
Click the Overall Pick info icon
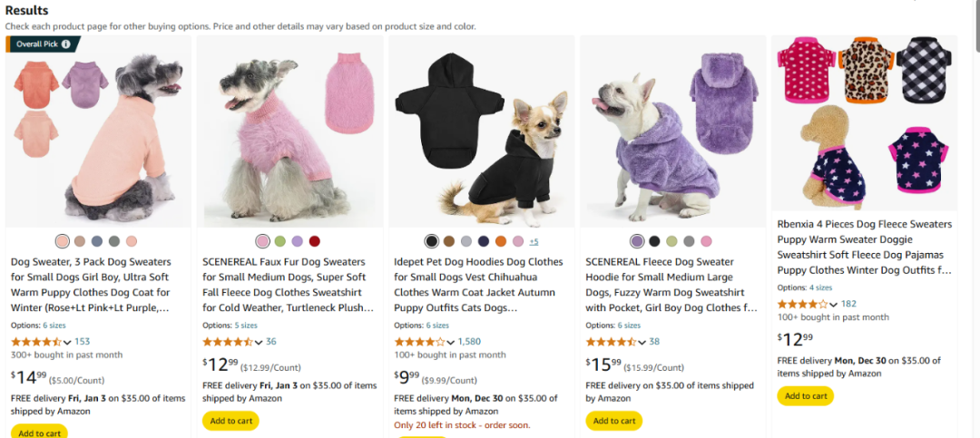[x=65, y=44]
